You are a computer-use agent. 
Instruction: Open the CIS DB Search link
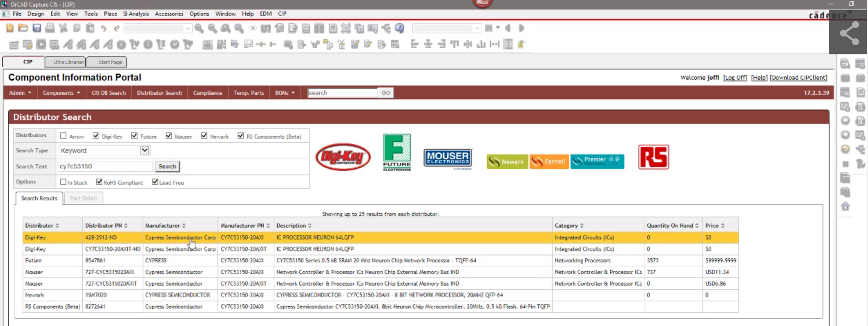point(109,93)
